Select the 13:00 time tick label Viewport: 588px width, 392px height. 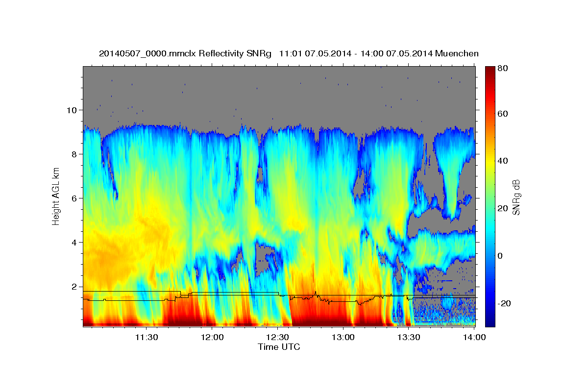click(x=343, y=337)
